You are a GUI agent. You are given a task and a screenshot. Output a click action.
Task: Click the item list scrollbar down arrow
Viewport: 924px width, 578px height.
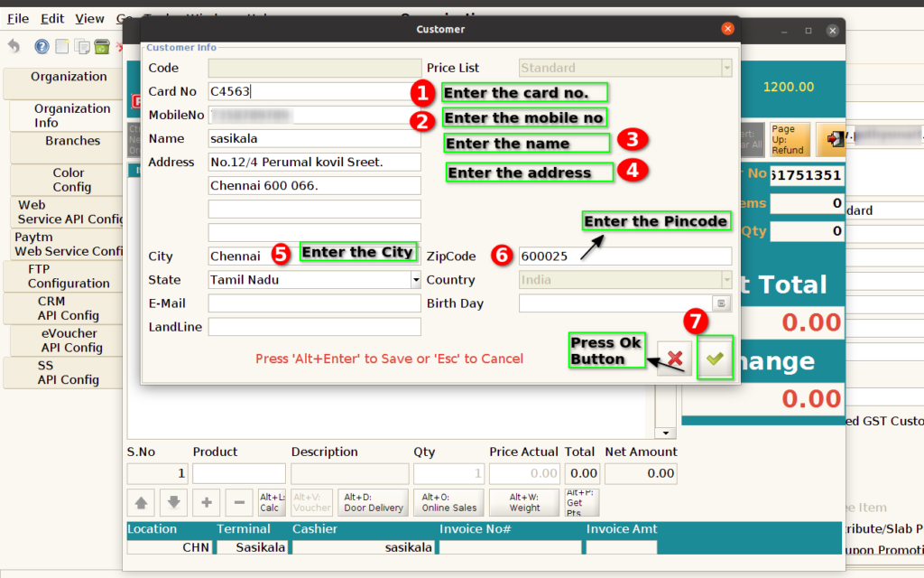(x=665, y=433)
